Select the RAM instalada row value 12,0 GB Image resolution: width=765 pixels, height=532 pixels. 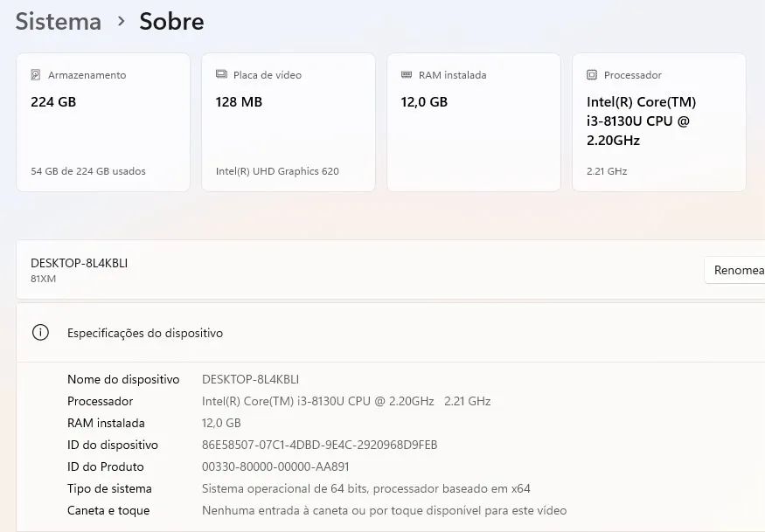[221, 423]
